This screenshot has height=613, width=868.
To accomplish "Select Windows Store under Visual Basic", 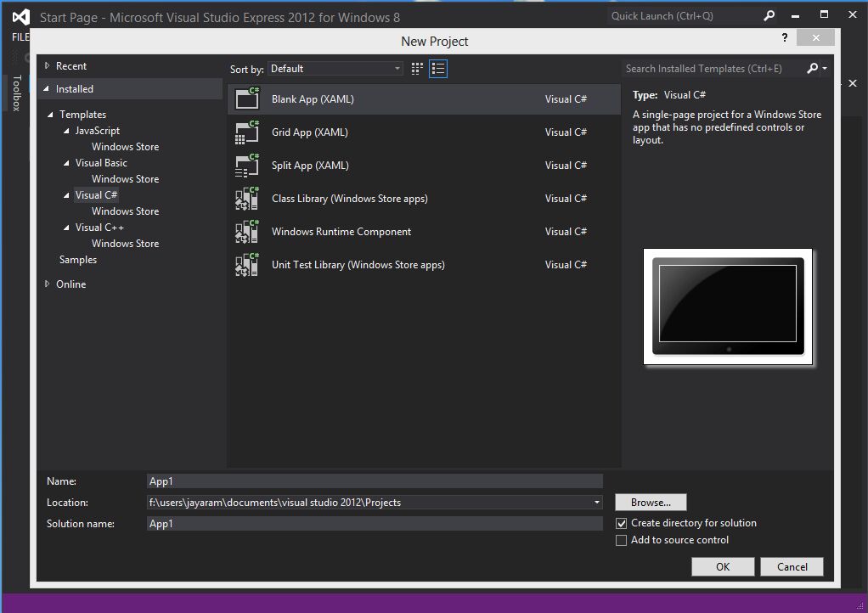I will pyautogui.click(x=125, y=178).
